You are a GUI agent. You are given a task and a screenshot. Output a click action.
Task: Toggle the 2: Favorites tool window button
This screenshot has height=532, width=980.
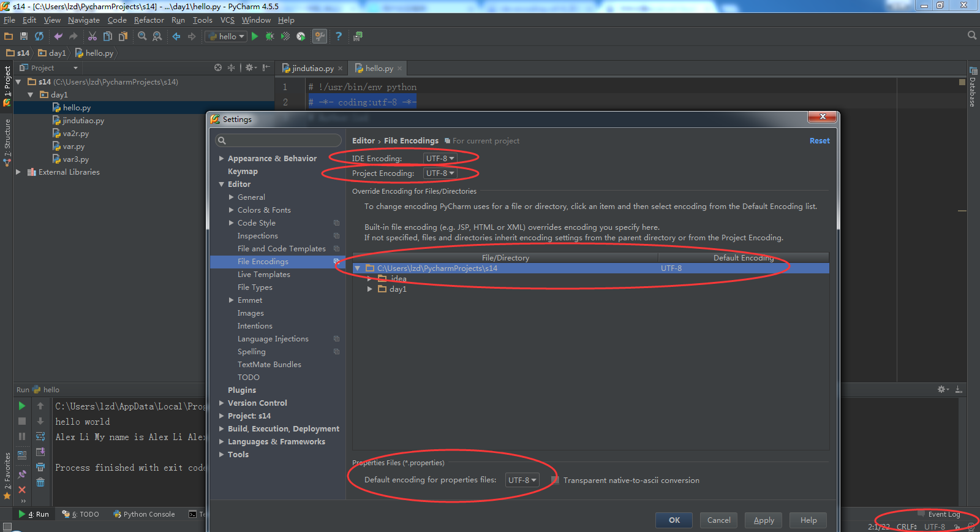(x=7, y=475)
